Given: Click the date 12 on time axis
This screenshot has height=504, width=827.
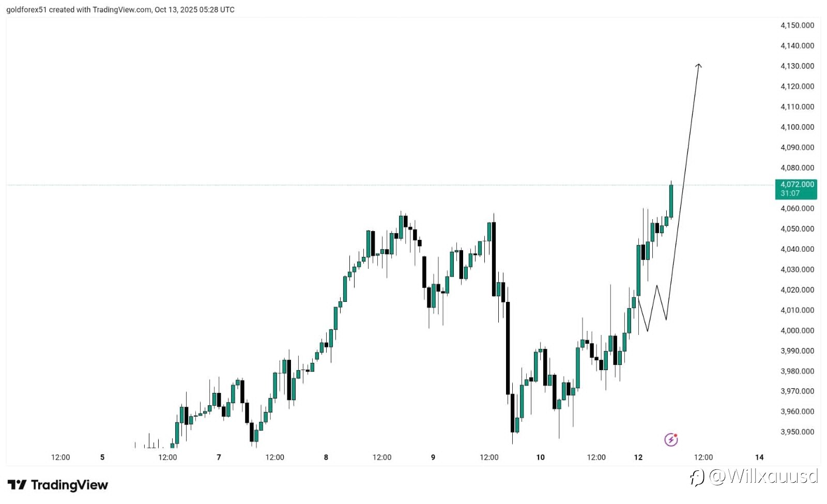Looking at the screenshot, I should 638,457.
